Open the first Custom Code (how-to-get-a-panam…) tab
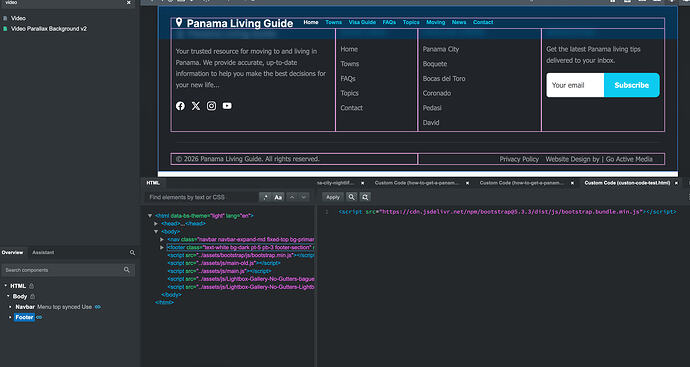The image size is (690, 367). point(416,183)
